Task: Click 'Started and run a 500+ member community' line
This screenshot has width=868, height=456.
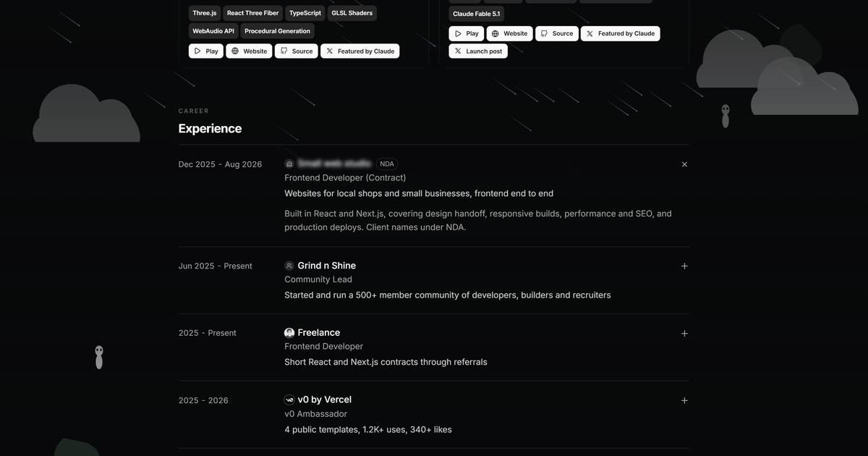Action: (x=448, y=295)
